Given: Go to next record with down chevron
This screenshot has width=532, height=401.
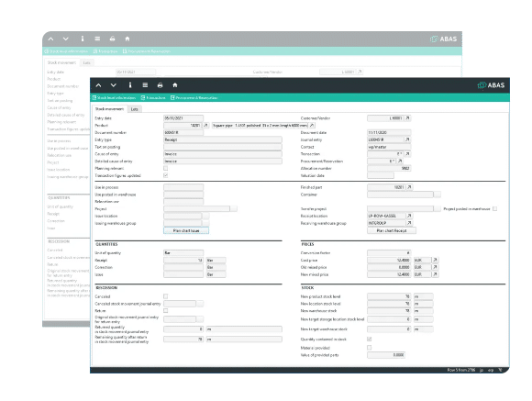Looking at the screenshot, I should click(x=114, y=85).
